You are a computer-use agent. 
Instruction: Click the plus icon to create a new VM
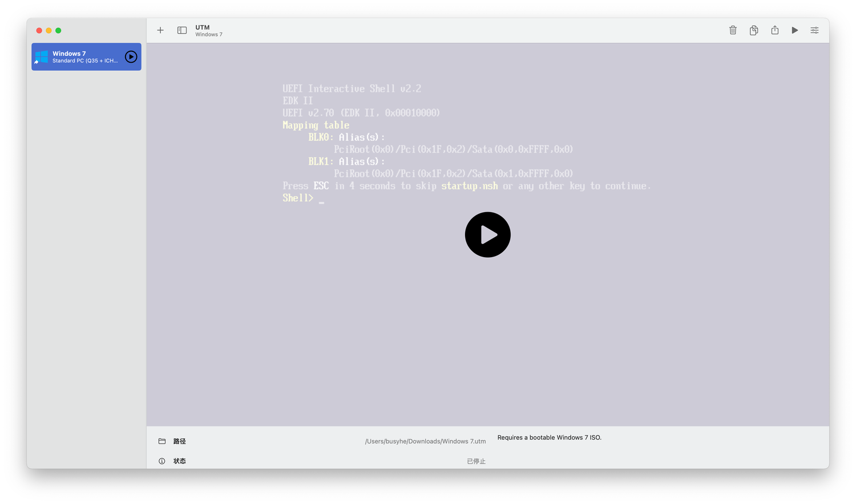pos(160,30)
